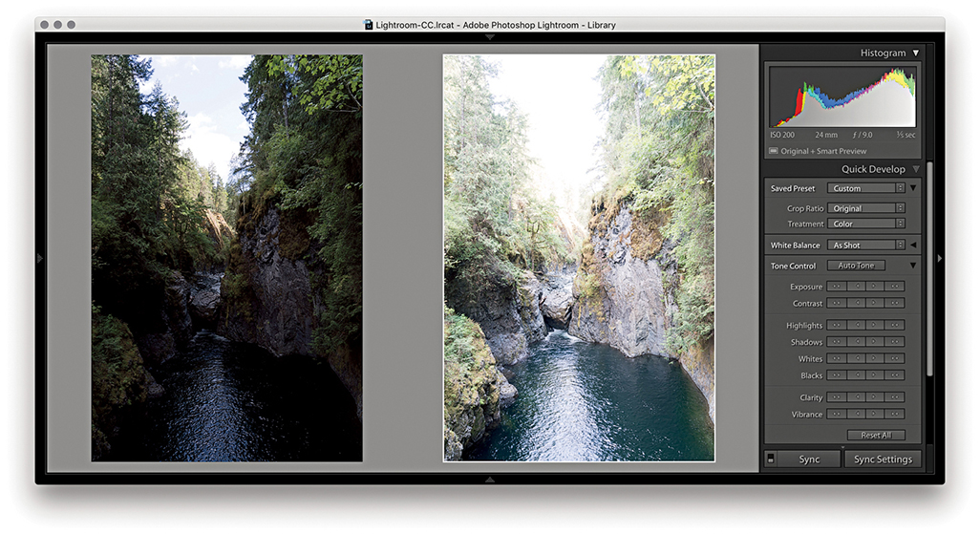This screenshot has height=534, width=980.
Task: Collapse the Histogram panel
Action: click(916, 53)
